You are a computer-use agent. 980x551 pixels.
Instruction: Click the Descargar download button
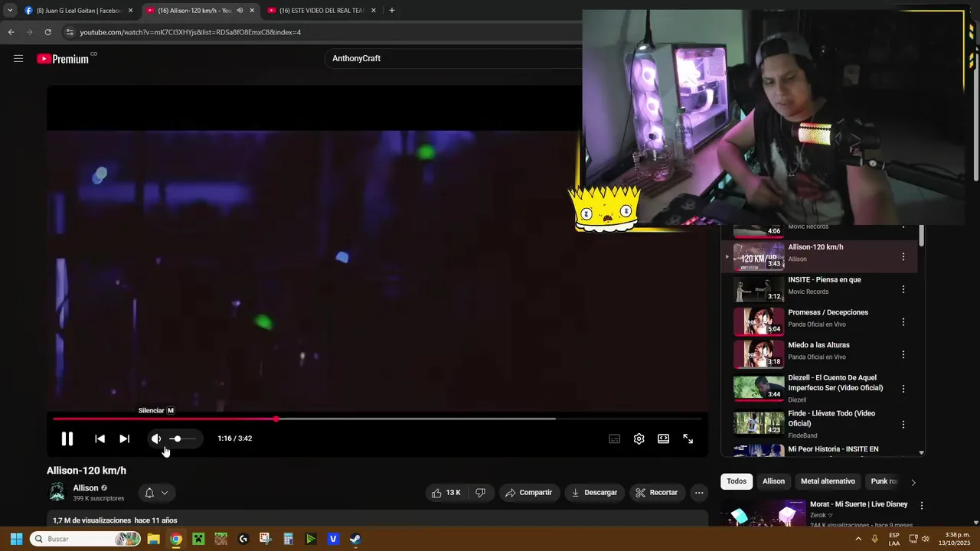point(594,493)
